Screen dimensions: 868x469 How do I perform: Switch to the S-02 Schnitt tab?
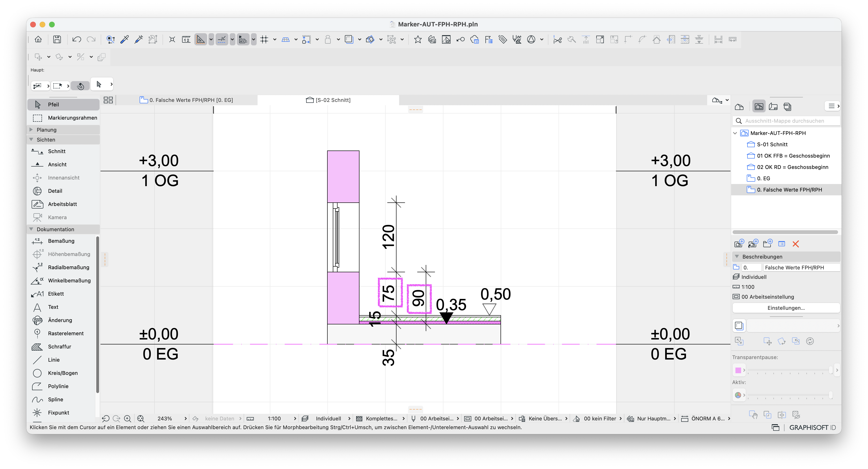[328, 100]
